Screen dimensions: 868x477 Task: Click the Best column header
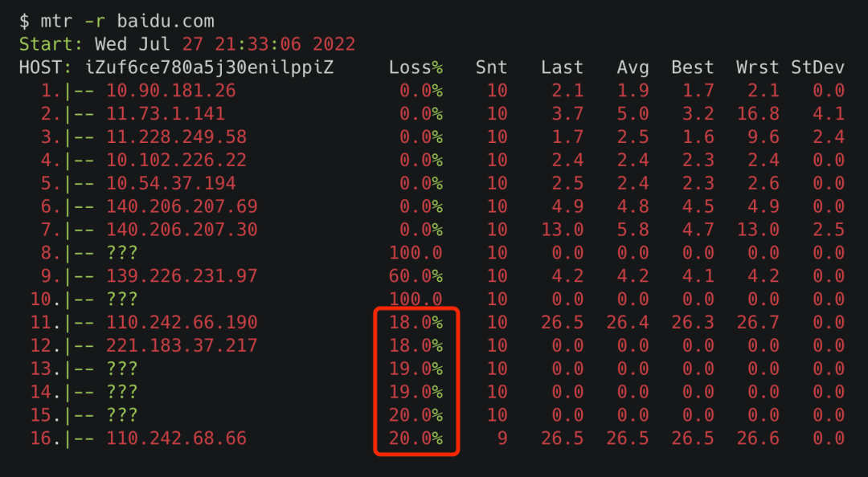coord(693,67)
